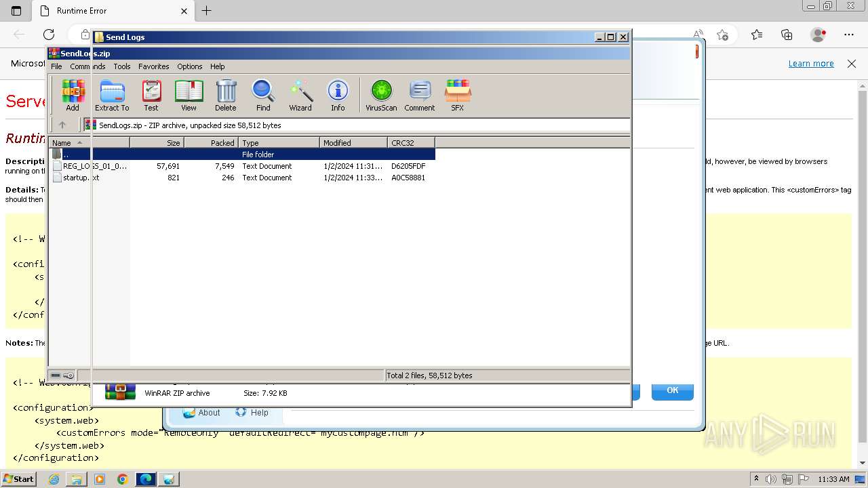Sort by CRC32 column header
Image resolution: width=868 pixels, height=488 pixels.
coord(411,143)
